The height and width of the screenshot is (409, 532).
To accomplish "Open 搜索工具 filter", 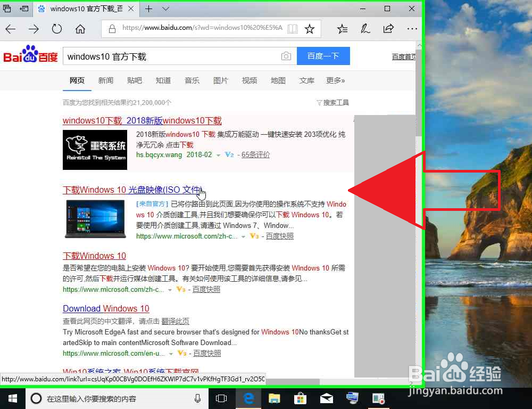I will pos(332,103).
